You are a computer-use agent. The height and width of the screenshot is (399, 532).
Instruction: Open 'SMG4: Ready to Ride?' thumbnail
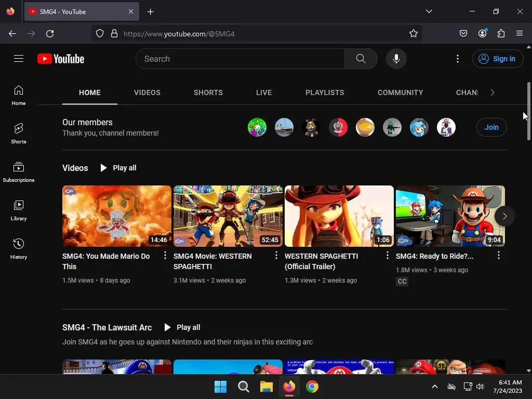tap(450, 216)
